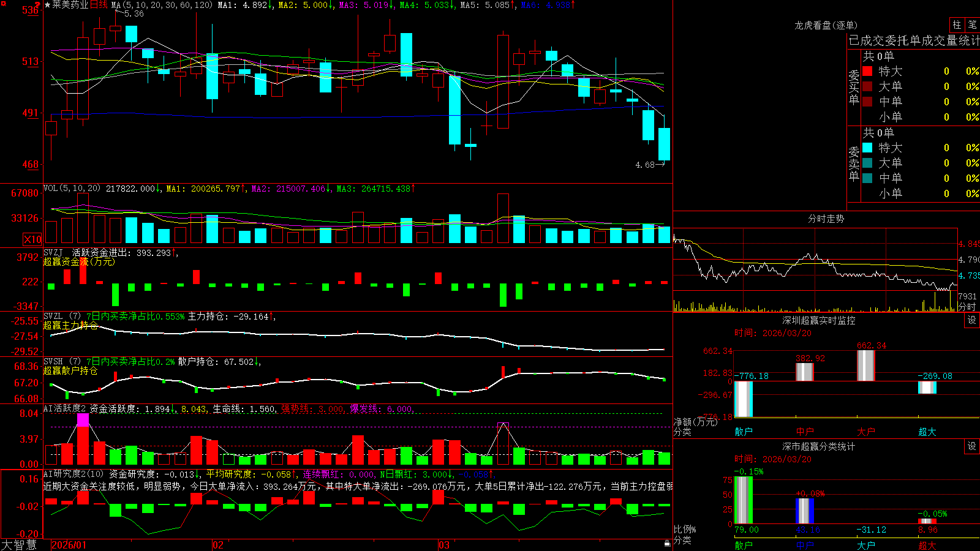Select the dark red 中单 buy swatch
This screenshot has width=980, height=551.
click(867, 102)
